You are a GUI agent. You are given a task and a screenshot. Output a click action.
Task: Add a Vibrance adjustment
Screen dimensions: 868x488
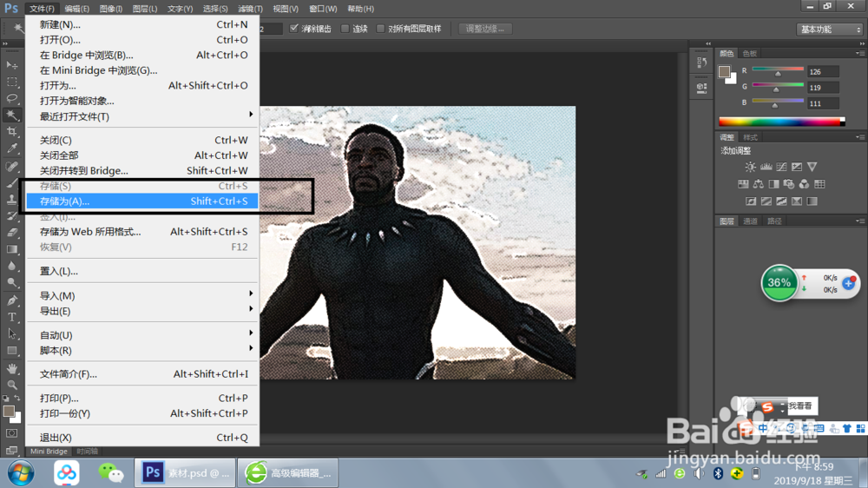point(812,167)
